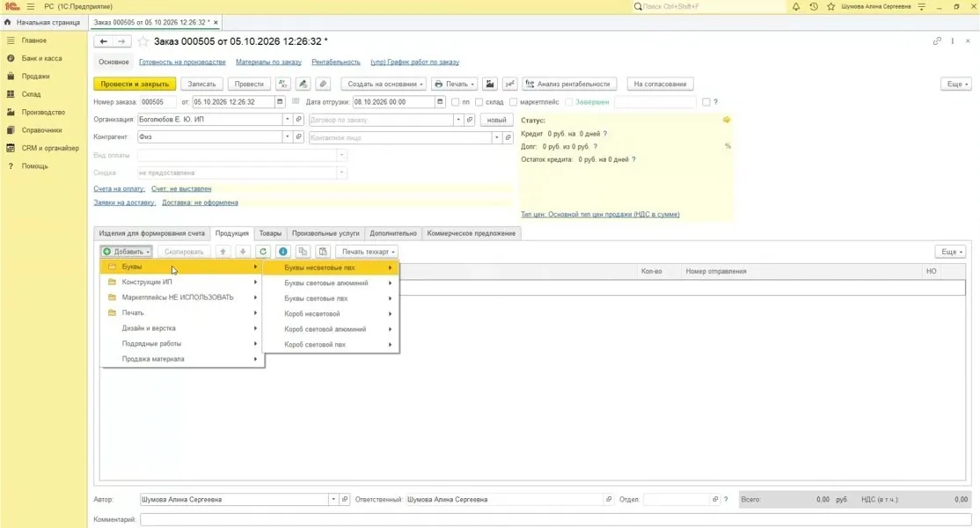This screenshot has width=980, height=528.
Task: Click the factory production icon
Action: (490, 84)
